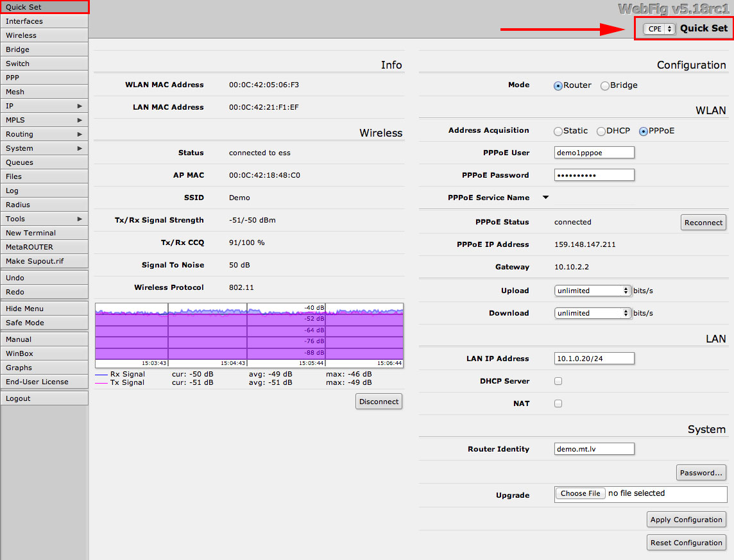Expand the PPPoE Service Name triangle
Viewport: 734px width, 560px height.
point(546,198)
